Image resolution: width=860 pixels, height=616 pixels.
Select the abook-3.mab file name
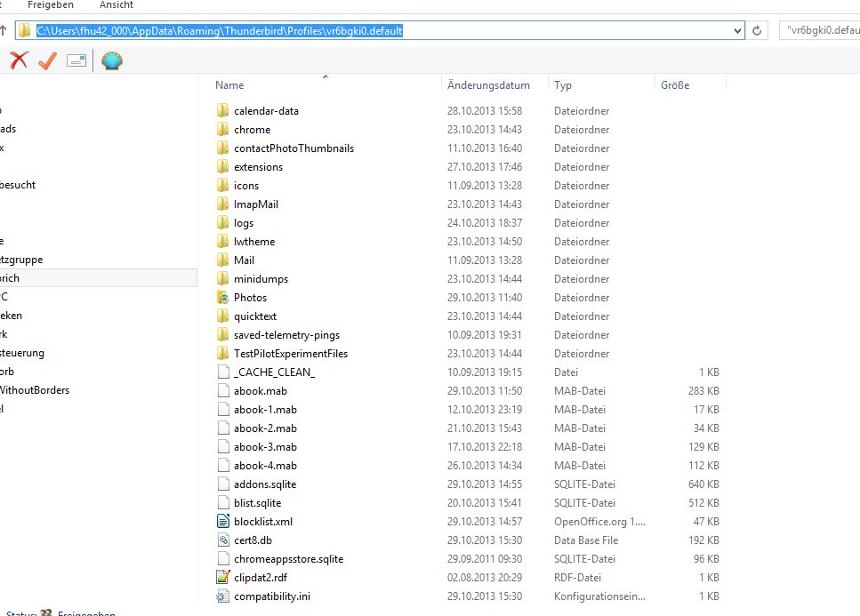click(x=265, y=446)
